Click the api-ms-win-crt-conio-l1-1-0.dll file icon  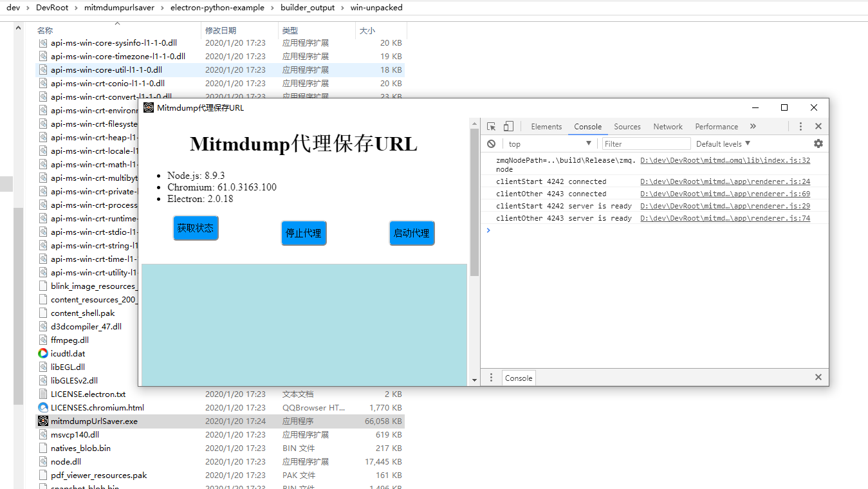[43, 83]
